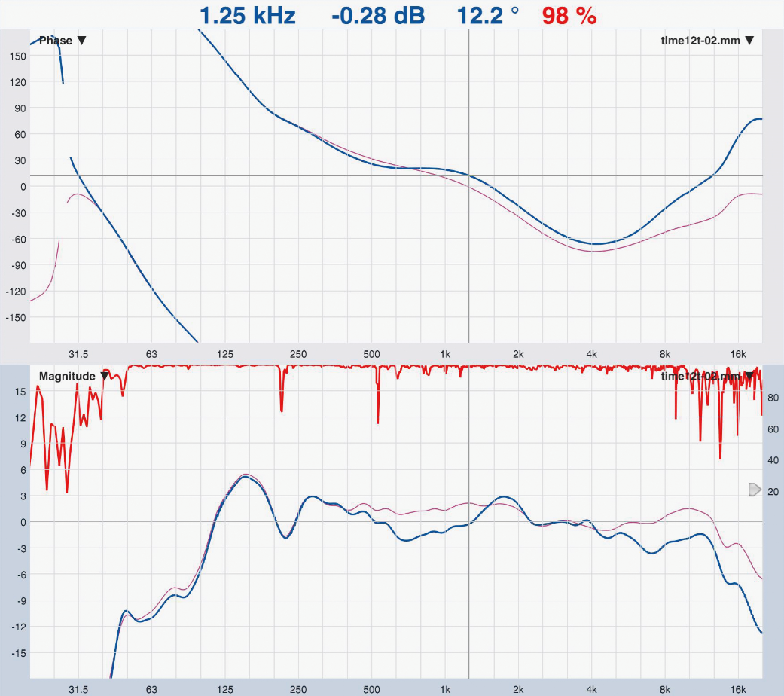
Task: Click the 0 label on the phase axis
Action: pos(23,187)
